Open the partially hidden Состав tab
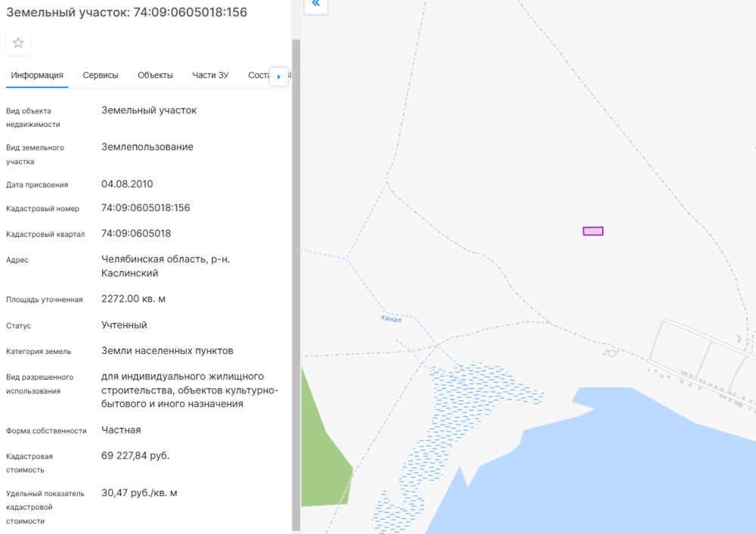 (259, 75)
